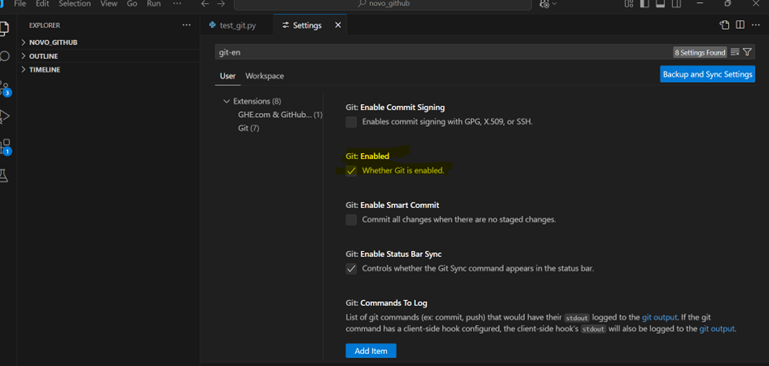Open the View menu
This screenshot has width=769, height=366.
109,3
